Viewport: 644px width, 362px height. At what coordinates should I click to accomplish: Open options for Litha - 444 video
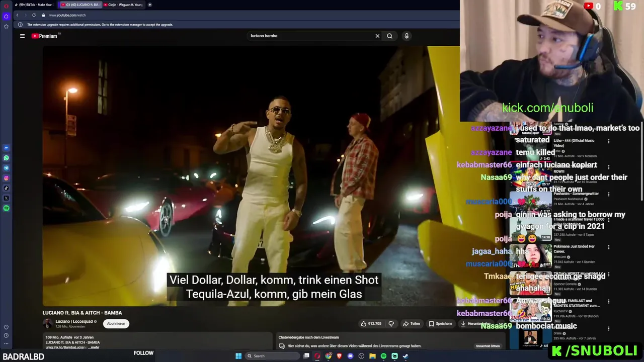click(x=608, y=141)
